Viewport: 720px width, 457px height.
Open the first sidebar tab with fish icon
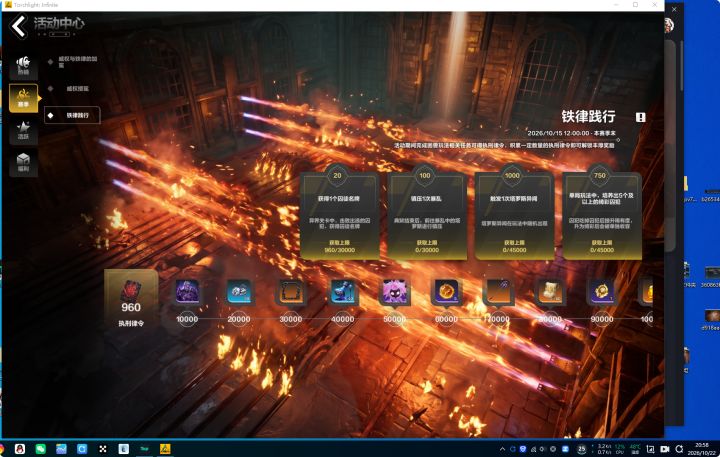click(x=23, y=66)
